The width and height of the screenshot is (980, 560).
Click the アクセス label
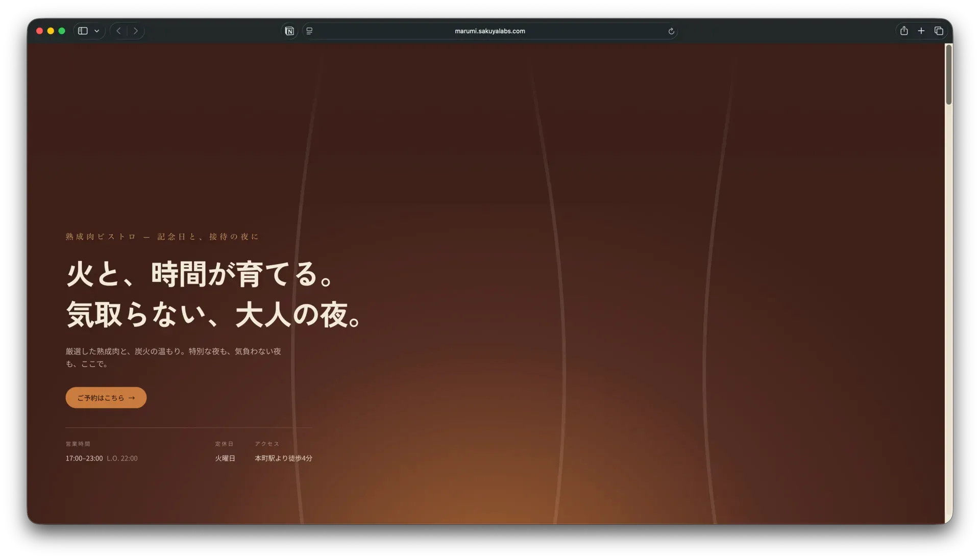pos(267,444)
